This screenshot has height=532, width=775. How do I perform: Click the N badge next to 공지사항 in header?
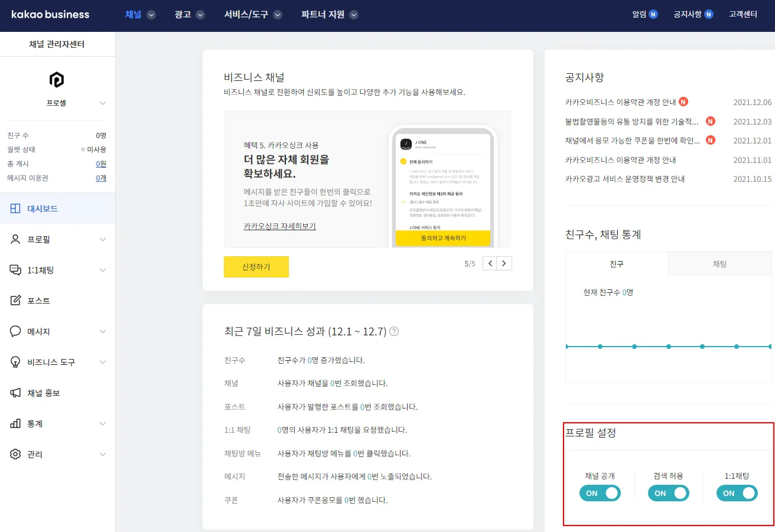[x=708, y=14]
